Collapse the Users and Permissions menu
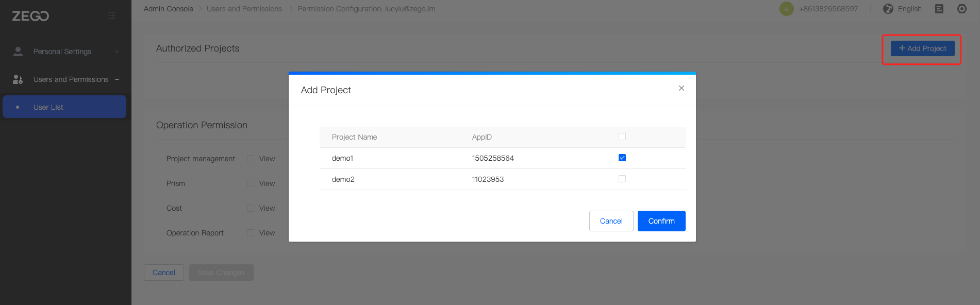 tap(117, 79)
